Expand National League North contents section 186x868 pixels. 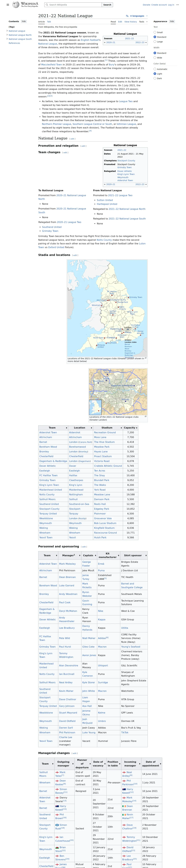tap(7, 35)
